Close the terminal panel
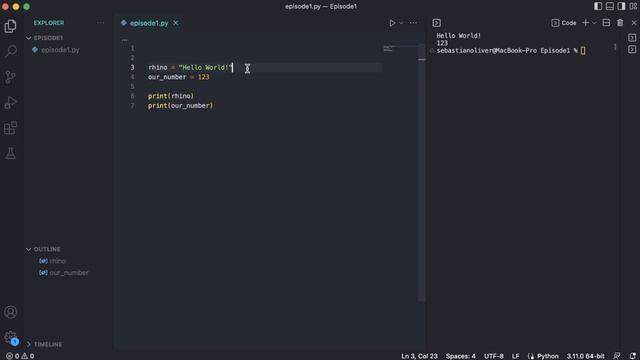 [634, 23]
